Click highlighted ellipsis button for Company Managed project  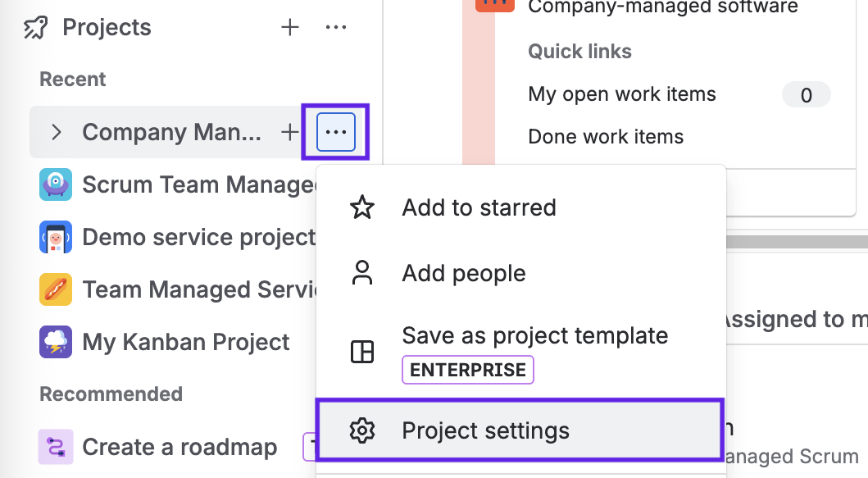(x=336, y=132)
